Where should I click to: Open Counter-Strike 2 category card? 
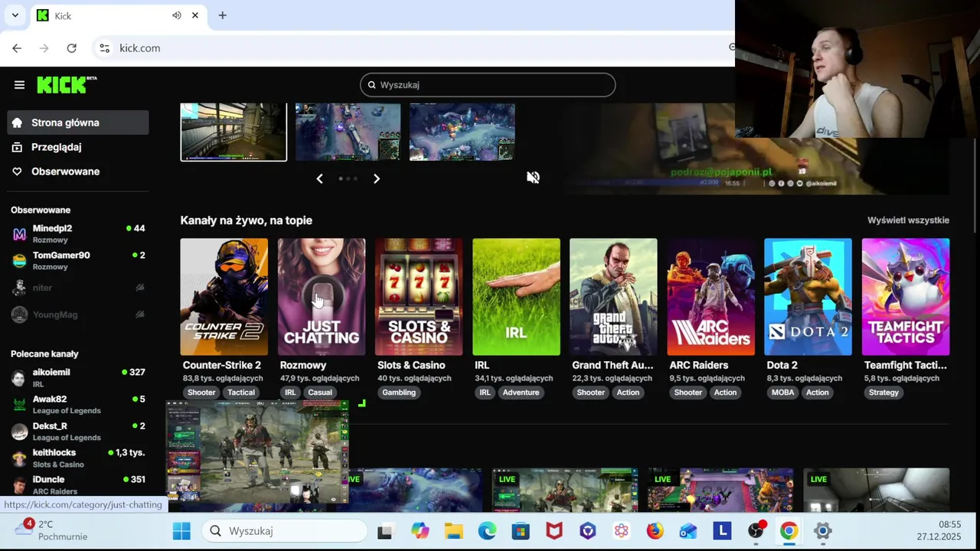click(224, 297)
